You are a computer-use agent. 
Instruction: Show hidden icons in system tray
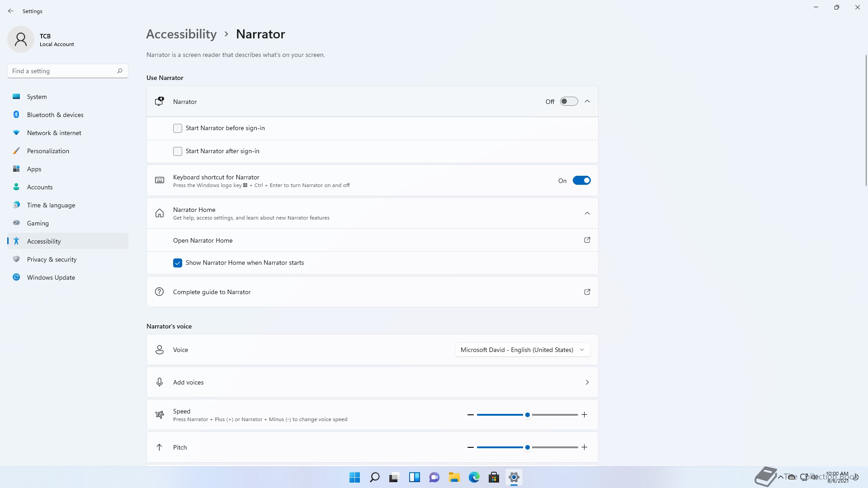(x=780, y=477)
